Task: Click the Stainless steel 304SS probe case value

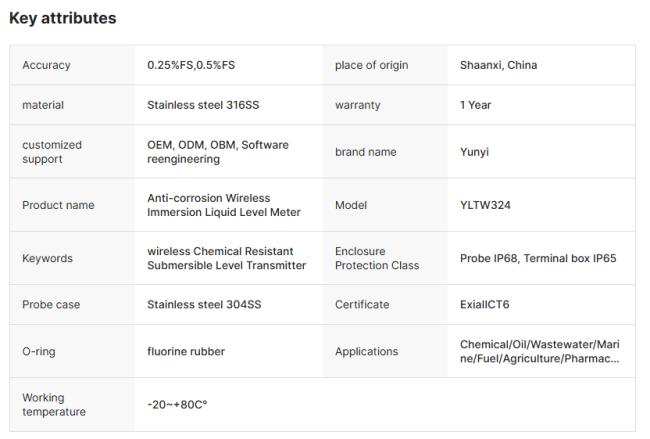Action: pos(204,304)
